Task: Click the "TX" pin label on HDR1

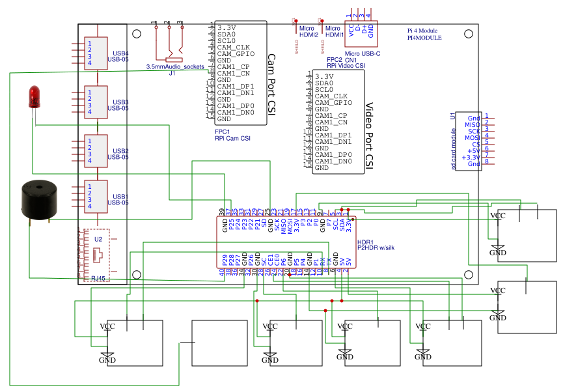Action: click(329, 262)
